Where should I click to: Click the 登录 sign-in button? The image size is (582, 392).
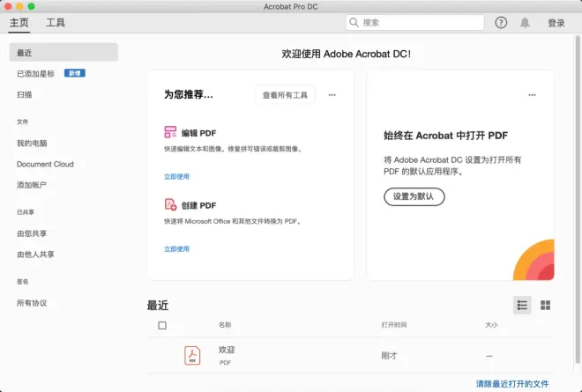pos(556,23)
